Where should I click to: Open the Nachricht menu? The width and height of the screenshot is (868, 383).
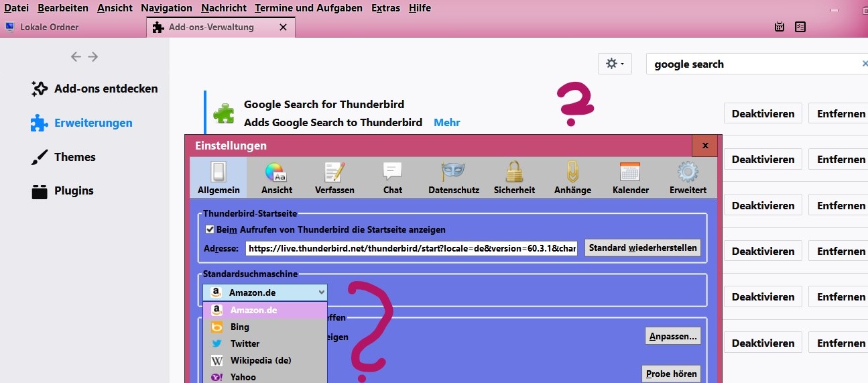pos(224,8)
